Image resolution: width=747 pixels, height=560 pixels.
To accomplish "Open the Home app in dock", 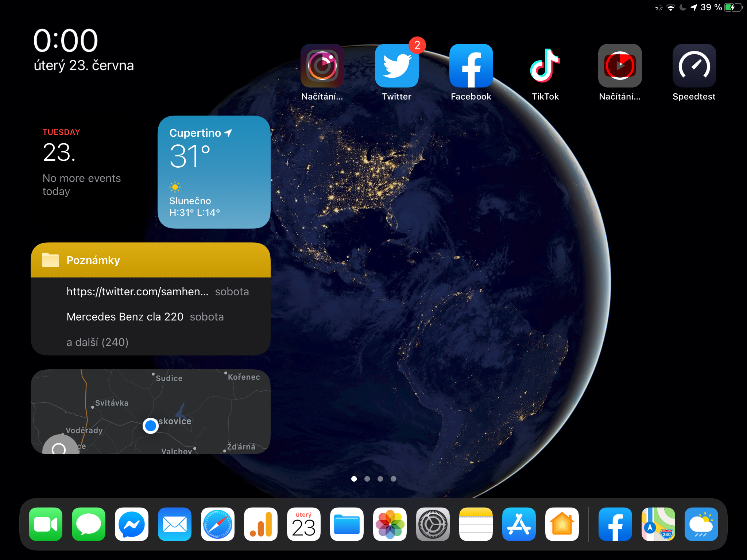I will pos(562,524).
